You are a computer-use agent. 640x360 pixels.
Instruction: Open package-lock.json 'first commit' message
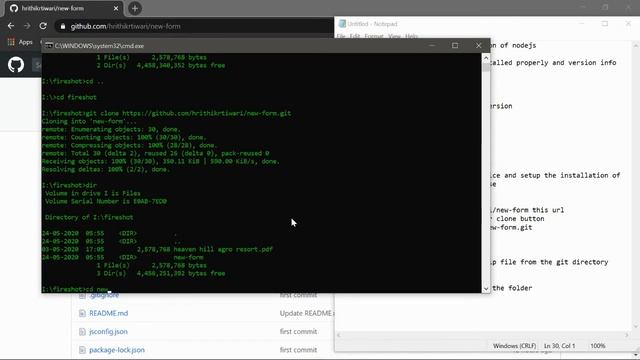point(298,350)
